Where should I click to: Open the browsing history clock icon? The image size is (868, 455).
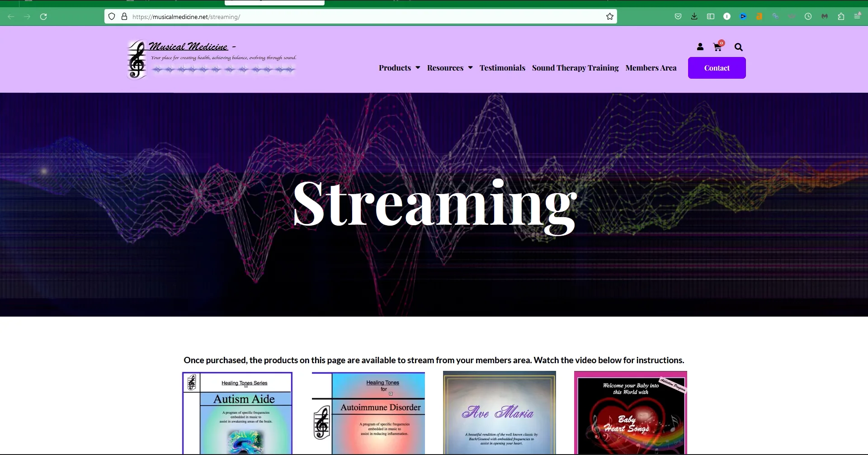click(x=808, y=16)
